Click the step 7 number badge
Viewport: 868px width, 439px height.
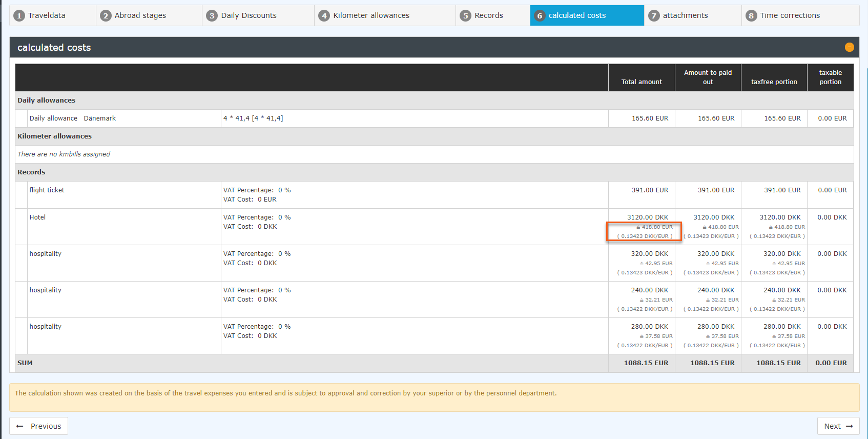(x=654, y=16)
